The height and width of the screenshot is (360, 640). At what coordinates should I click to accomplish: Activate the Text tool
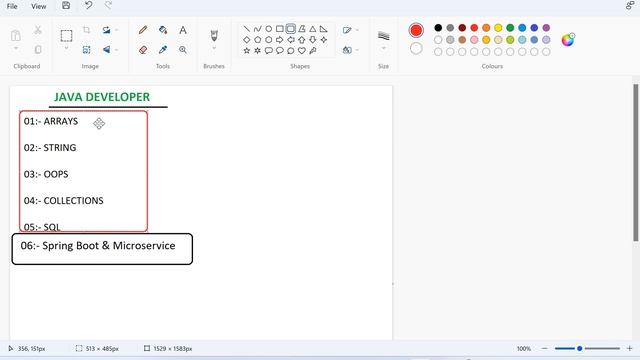click(x=183, y=30)
